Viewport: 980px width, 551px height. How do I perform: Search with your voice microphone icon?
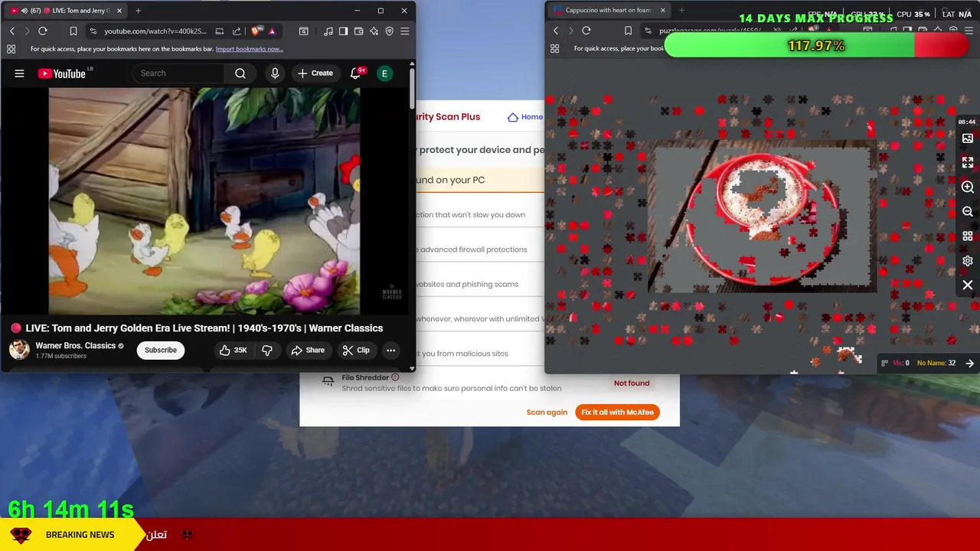(275, 73)
